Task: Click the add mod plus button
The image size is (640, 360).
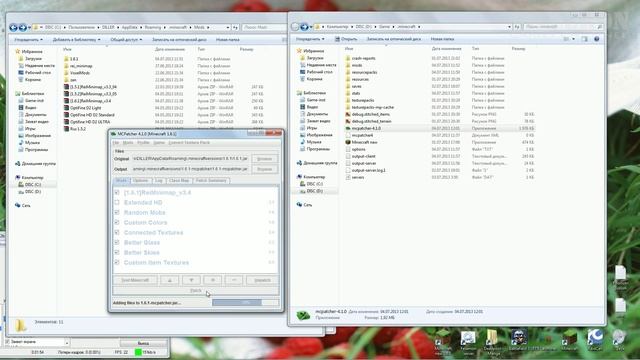Action: coord(213,280)
